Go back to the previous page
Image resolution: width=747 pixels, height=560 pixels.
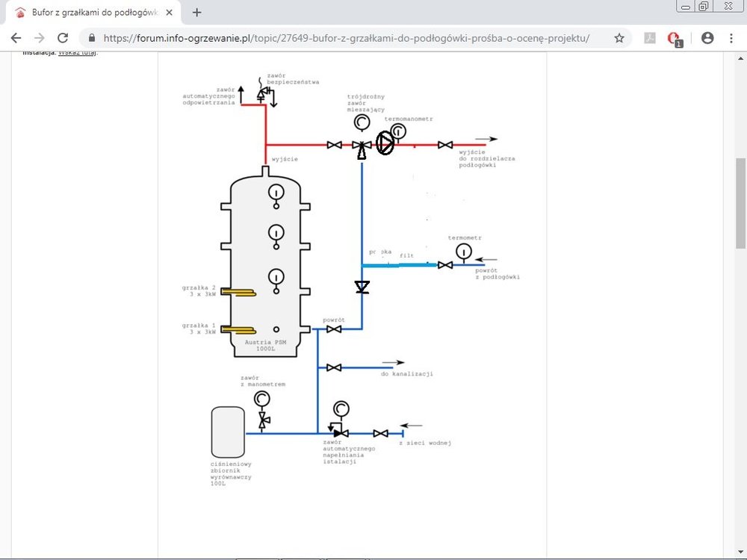(x=16, y=38)
